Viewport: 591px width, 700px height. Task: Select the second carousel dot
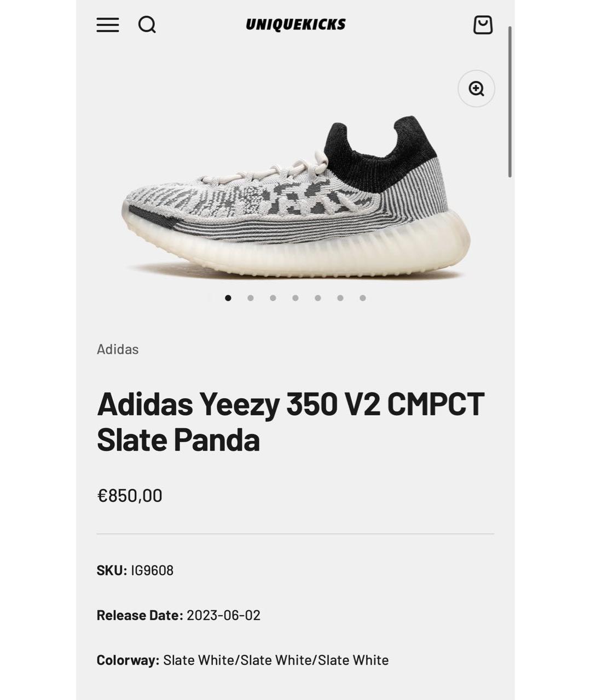pyautogui.click(x=251, y=298)
